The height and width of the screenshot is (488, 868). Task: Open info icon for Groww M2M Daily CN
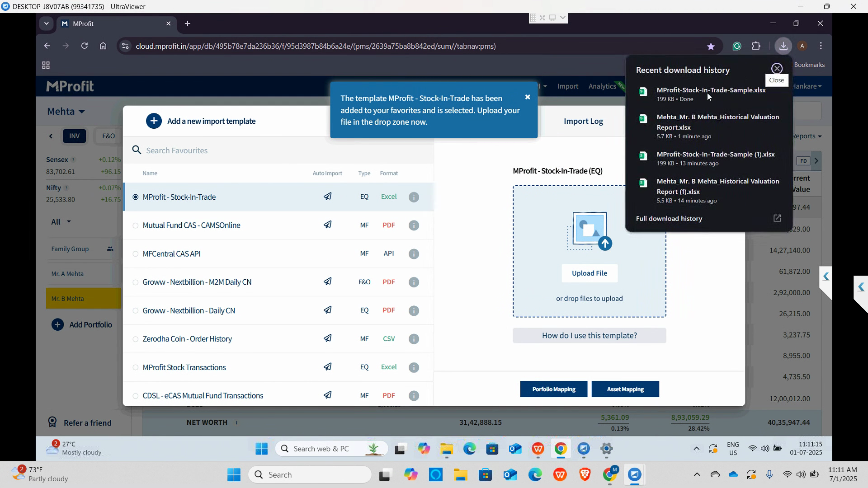pyautogui.click(x=414, y=282)
